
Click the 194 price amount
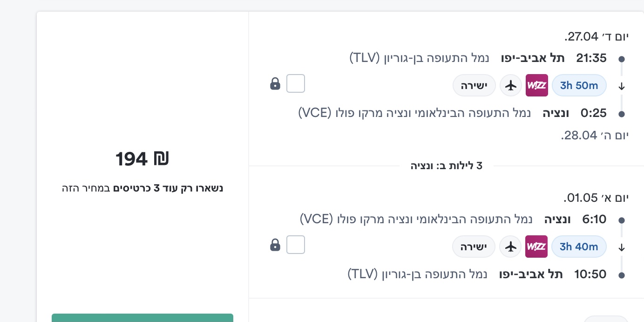click(x=132, y=159)
